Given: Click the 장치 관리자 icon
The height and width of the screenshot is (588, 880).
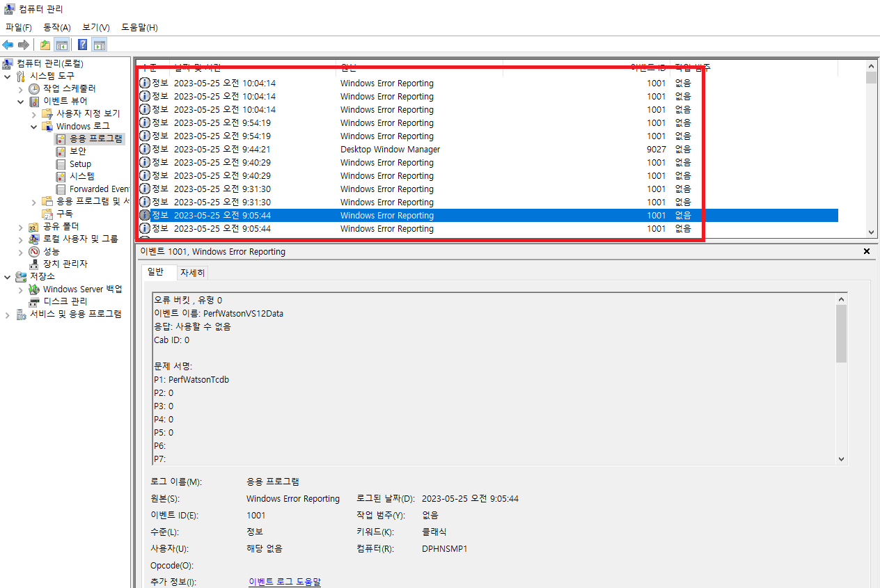Looking at the screenshot, I should coord(34,264).
